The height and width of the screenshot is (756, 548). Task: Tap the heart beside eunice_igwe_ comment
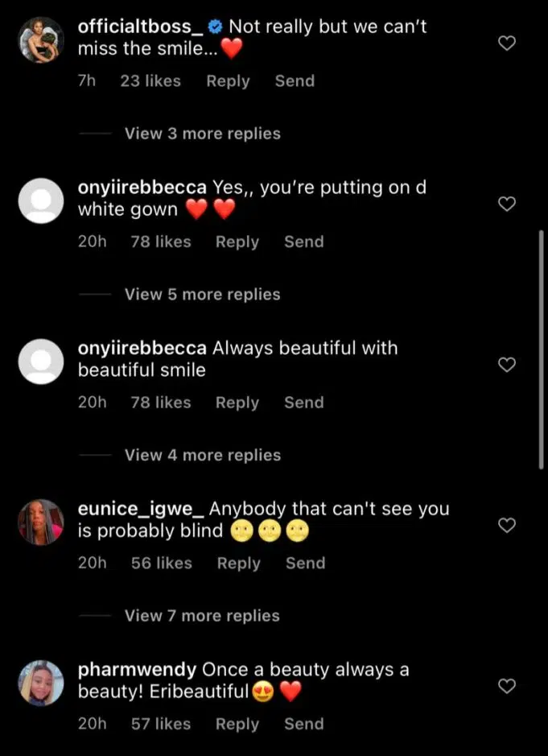pos(507,526)
